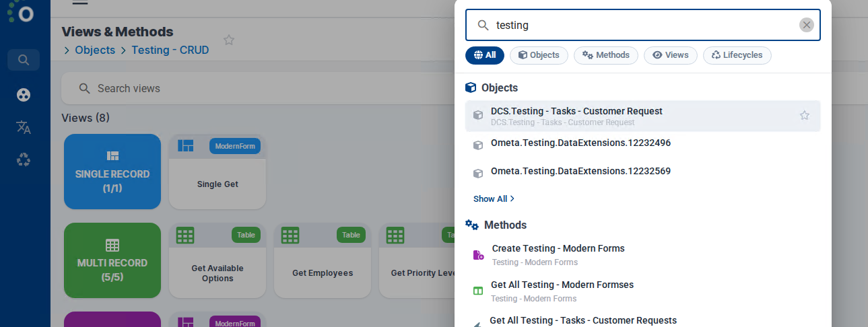Open the translations icon in sidebar

(x=24, y=127)
